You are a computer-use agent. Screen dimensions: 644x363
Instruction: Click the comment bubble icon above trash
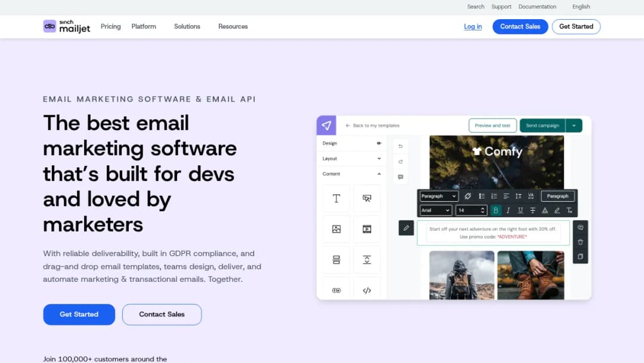click(580, 227)
